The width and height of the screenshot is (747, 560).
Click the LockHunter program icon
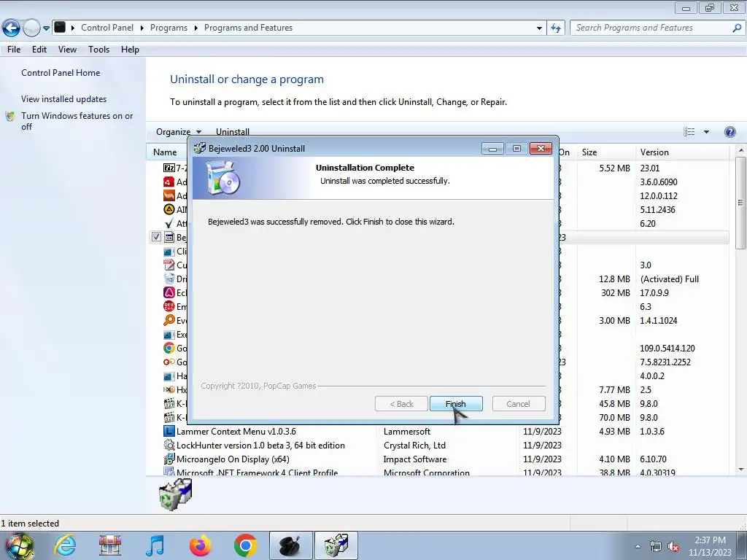click(x=169, y=446)
